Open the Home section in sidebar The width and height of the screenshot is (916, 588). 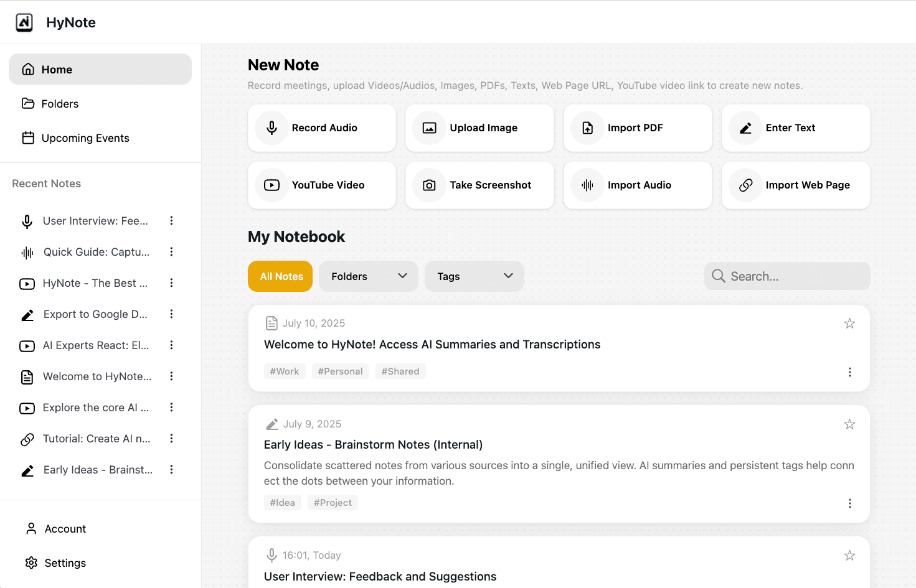click(x=100, y=69)
